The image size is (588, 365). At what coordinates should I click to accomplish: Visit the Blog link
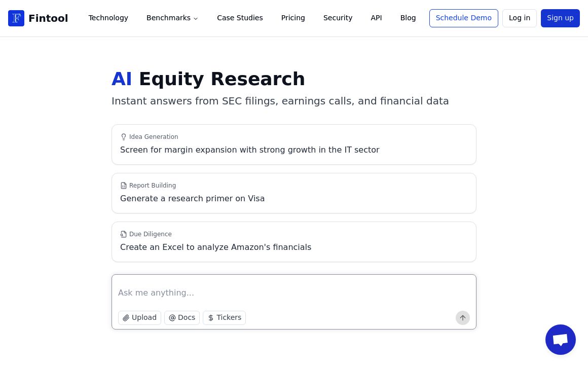pos(408,18)
